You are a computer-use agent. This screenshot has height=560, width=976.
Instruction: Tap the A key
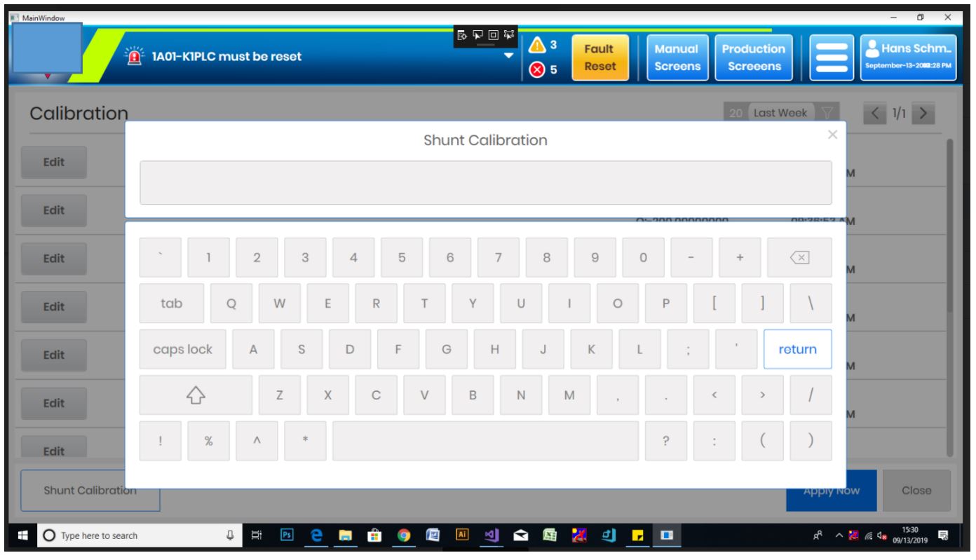pyautogui.click(x=253, y=349)
